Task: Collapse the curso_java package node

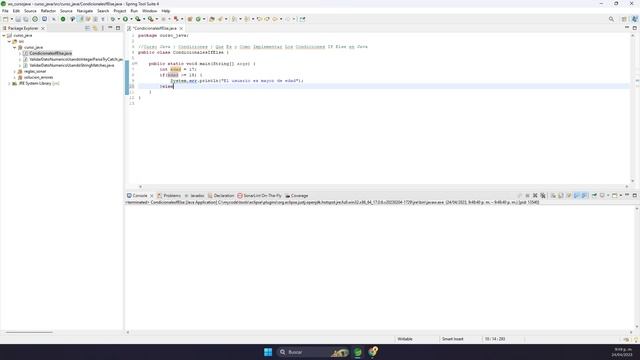Action: tap(15, 47)
